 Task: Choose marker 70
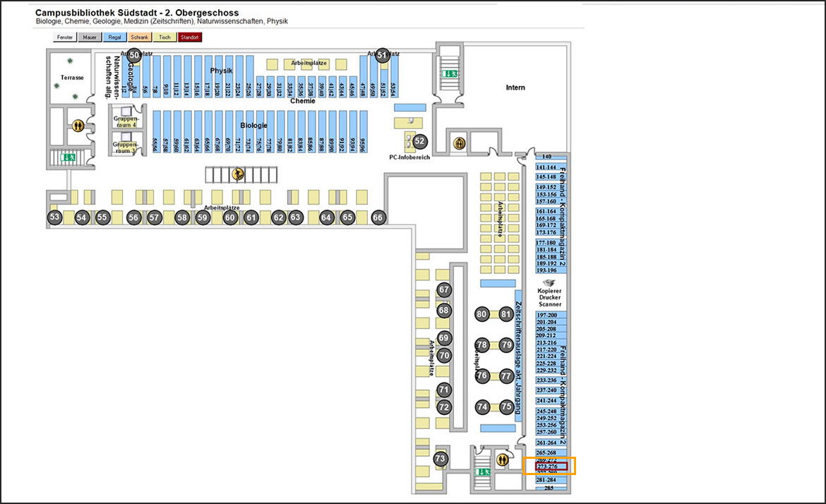click(x=444, y=356)
